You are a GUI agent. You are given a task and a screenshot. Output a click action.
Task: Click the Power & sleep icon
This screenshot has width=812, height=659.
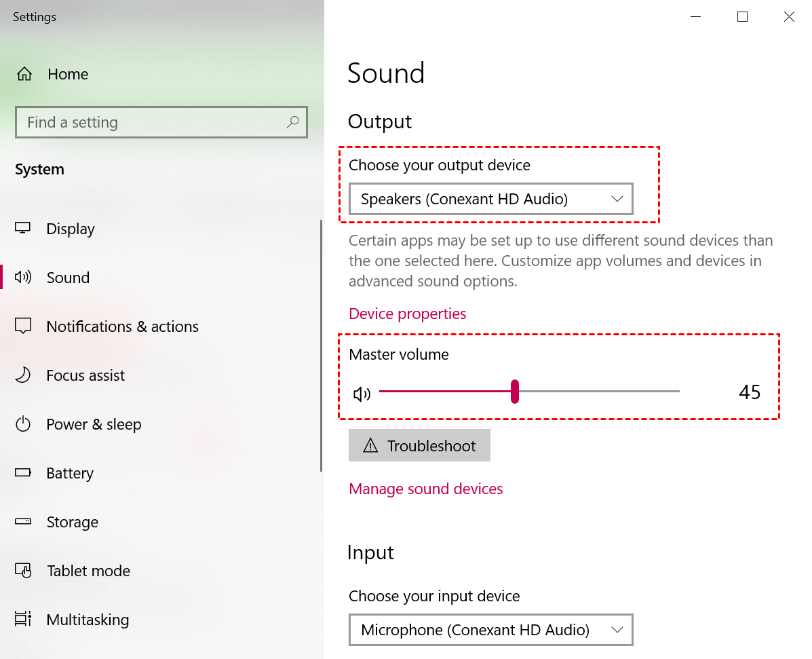tap(23, 423)
